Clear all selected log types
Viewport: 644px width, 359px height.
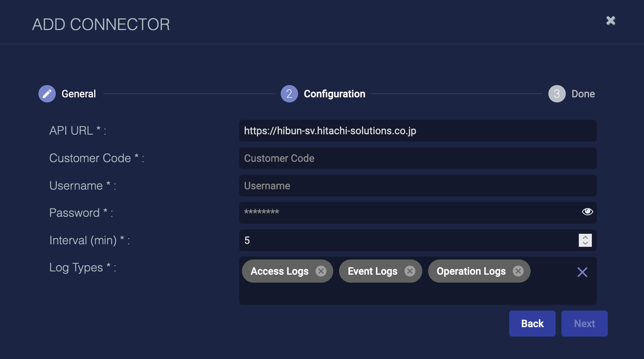(582, 272)
